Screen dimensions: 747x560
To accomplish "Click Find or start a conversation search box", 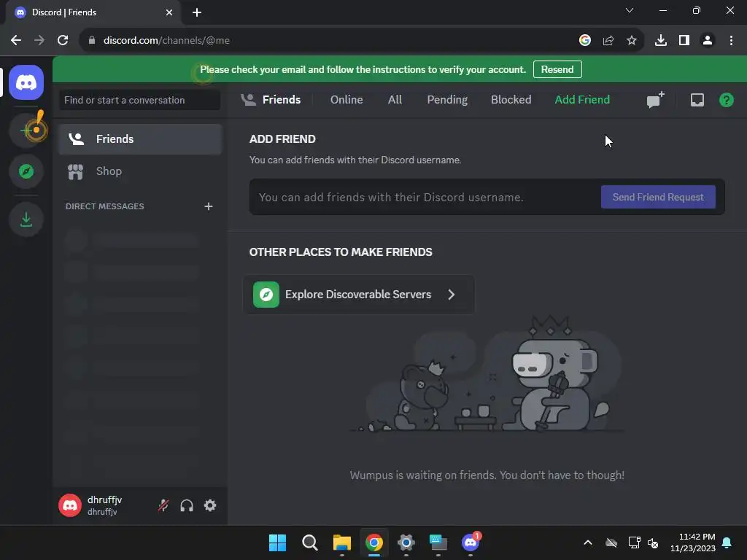I will point(139,100).
